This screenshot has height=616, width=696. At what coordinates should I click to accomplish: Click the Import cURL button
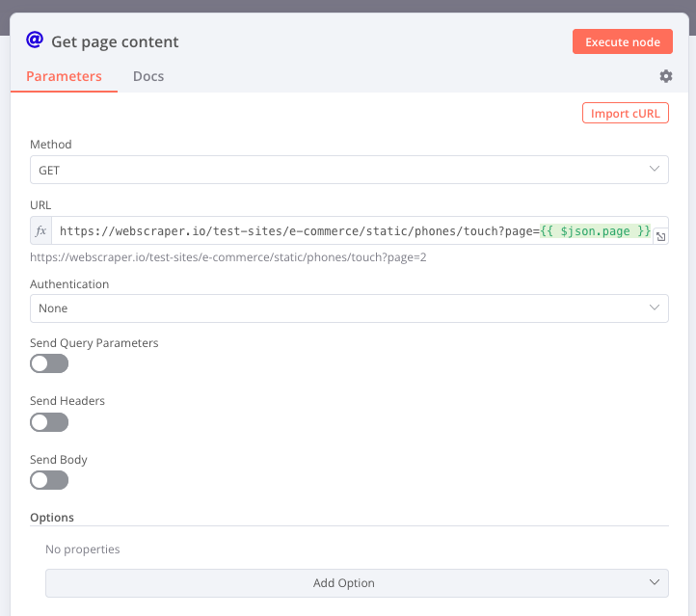click(626, 113)
